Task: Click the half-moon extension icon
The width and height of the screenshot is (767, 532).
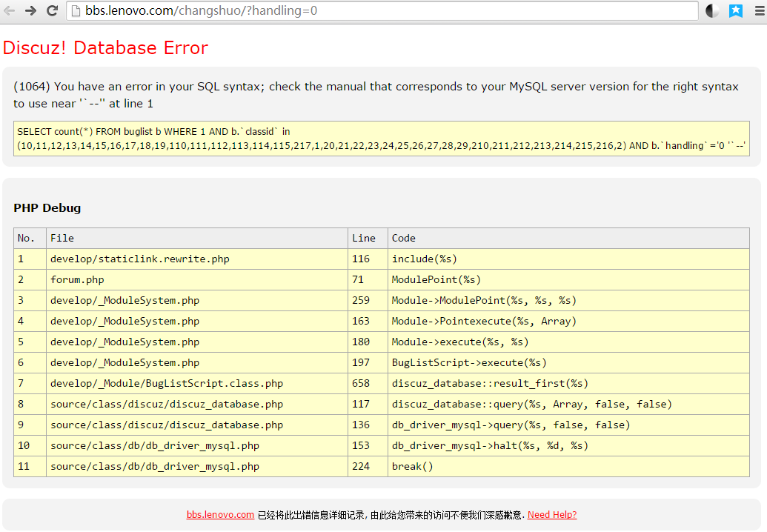Action: (712, 11)
